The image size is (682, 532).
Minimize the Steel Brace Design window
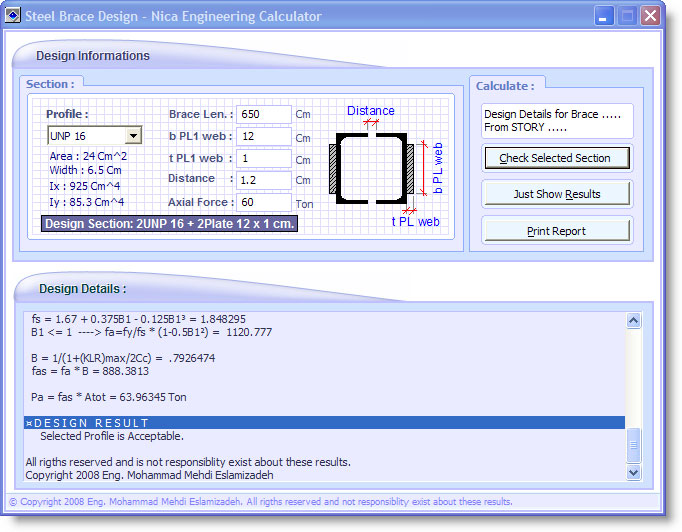click(605, 16)
